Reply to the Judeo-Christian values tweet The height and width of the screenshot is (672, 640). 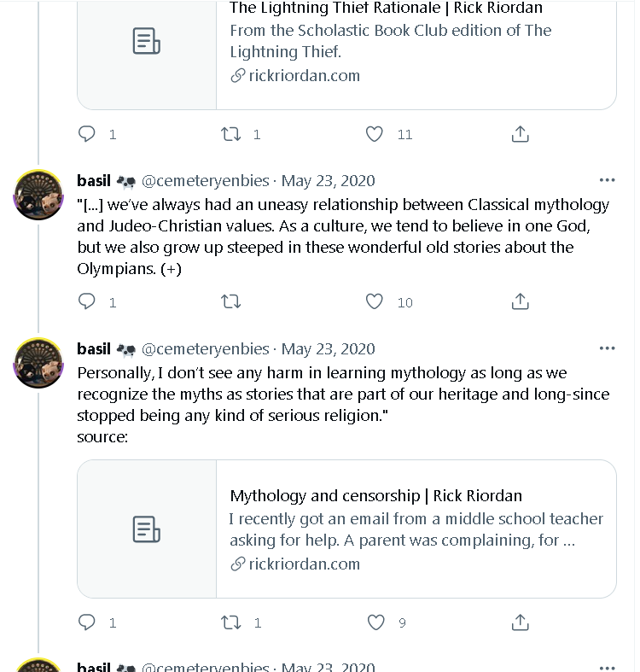(87, 301)
